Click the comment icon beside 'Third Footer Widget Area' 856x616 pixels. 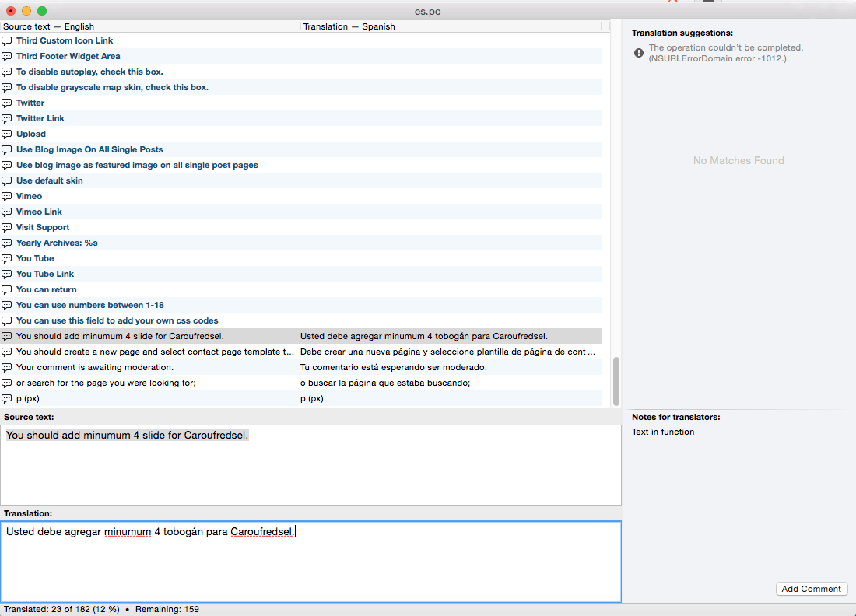click(7, 56)
